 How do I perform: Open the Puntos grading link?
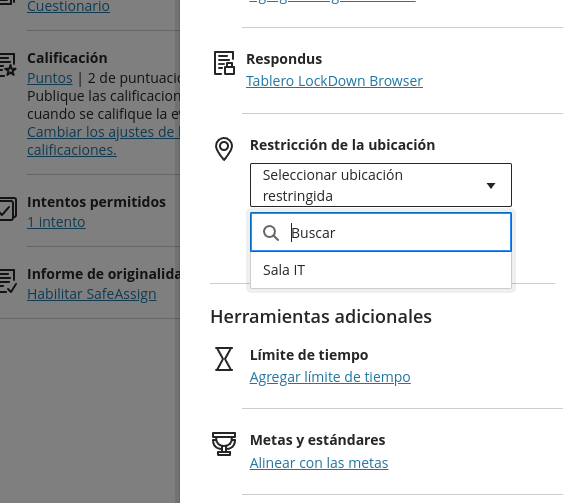[x=50, y=78]
